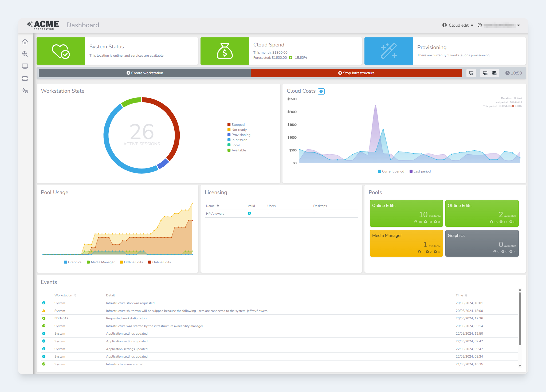The width and height of the screenshot is (546, 392).
Task: Click the Create workstation button
Action: pyautogui.click(x=145, y=73)
